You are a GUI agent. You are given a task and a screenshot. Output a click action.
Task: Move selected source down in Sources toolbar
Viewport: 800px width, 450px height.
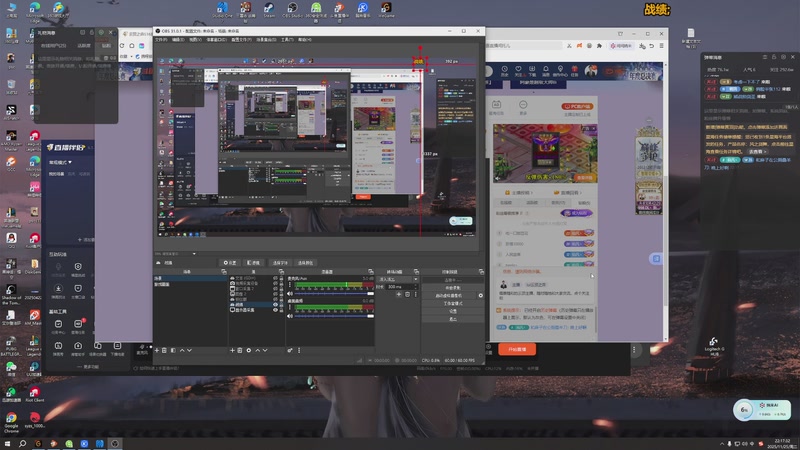[x=265, y=351]
